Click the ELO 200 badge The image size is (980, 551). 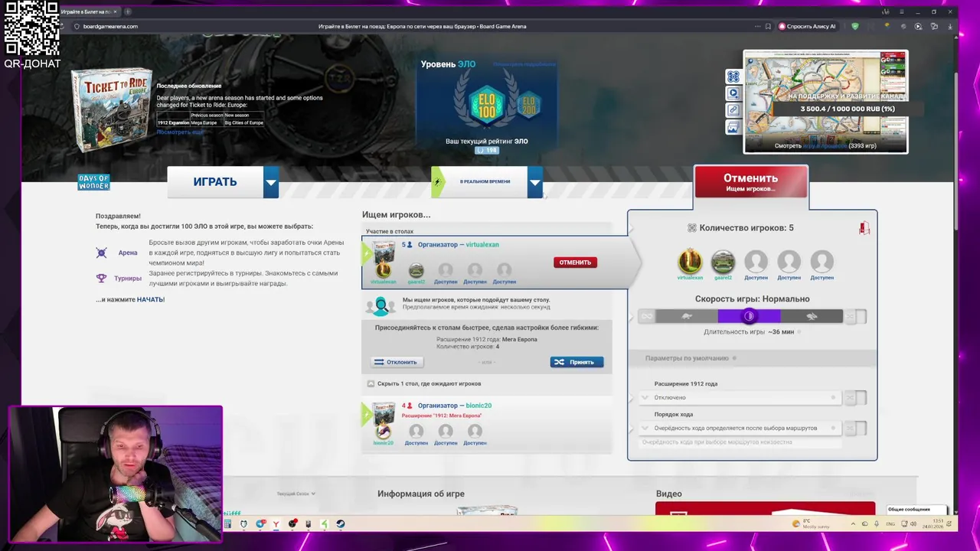tap(529, 104)
